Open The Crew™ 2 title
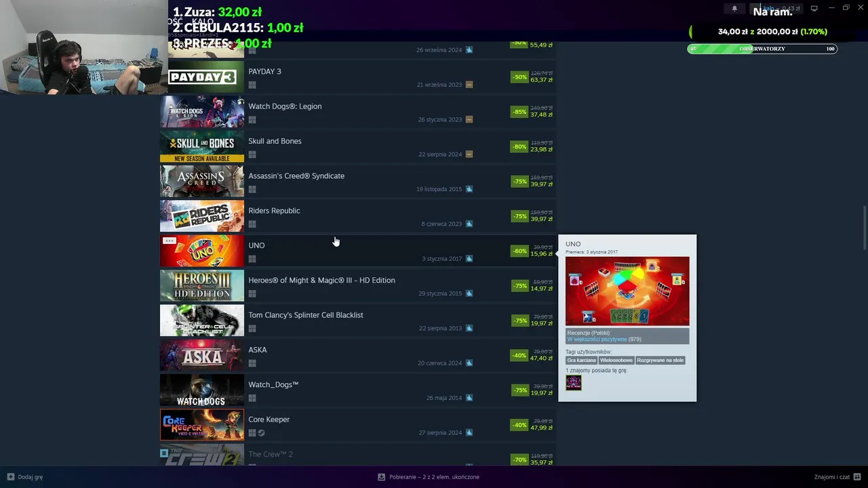868x488 pixels. point(271,454)
